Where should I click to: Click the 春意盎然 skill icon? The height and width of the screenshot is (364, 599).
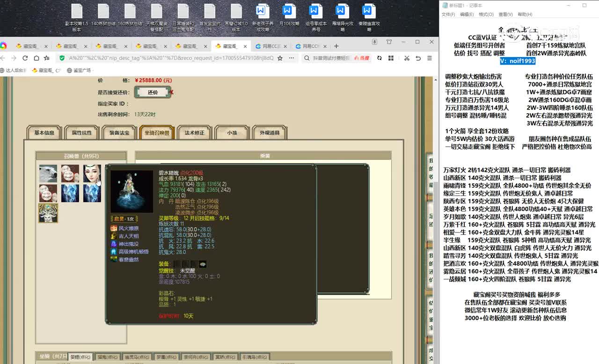pos(114,260)
